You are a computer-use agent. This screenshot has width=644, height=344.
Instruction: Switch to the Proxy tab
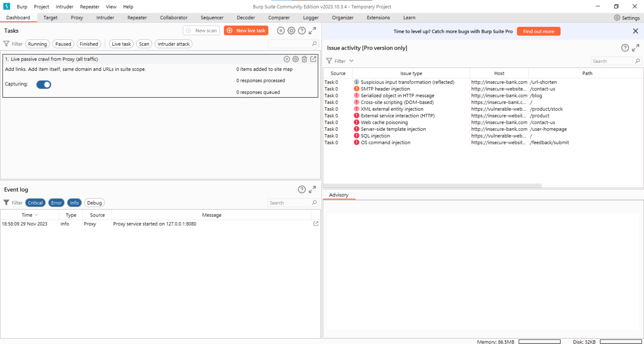pyautogui.click(x=77, y=17)
